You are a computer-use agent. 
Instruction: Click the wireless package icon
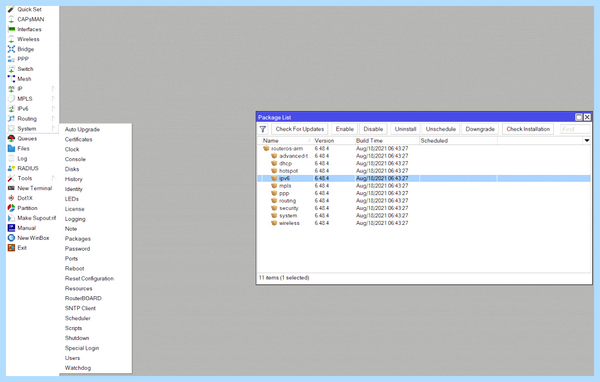[x=274, y=223]
